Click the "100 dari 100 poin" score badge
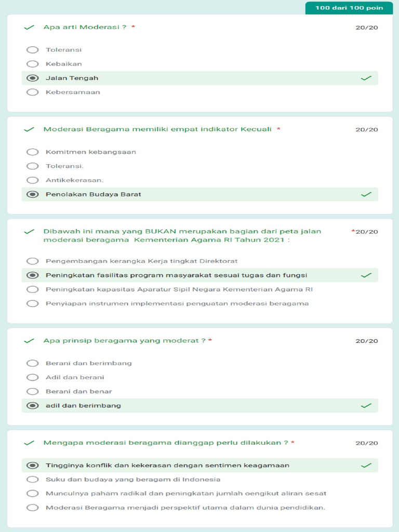Image resolution: width=399 pixels, height=532 pixels. [349, 8]
